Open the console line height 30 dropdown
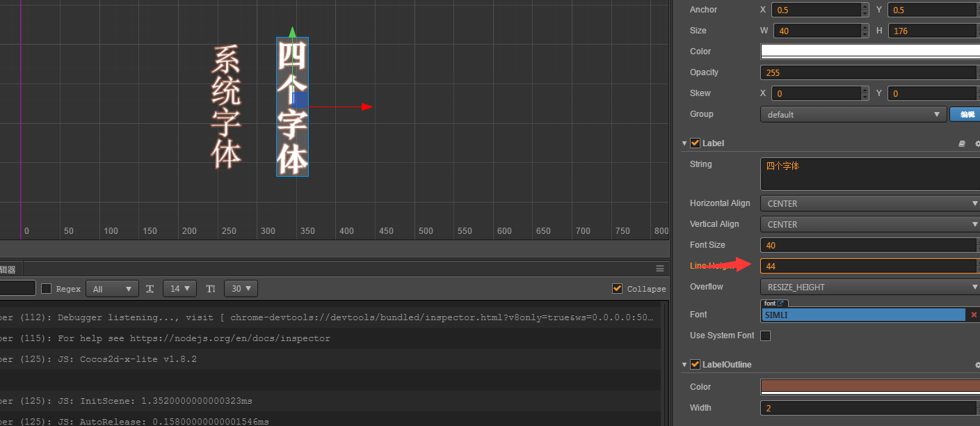 click(x=241, y=288)
